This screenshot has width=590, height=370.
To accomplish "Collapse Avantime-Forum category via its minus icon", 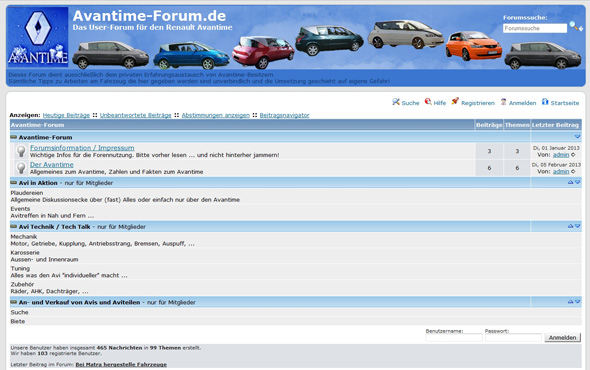I will coord(14,137).
